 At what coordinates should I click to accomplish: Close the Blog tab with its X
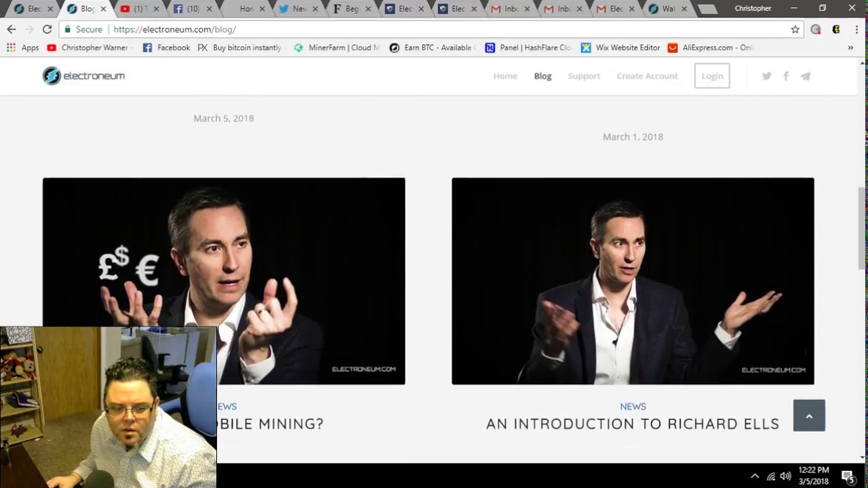coord(103,9)
